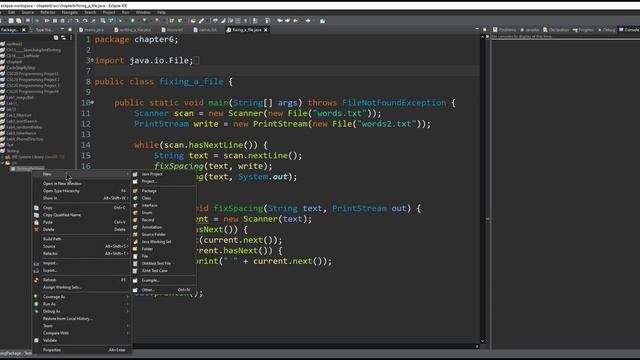The width and height of the screenshot is (640, 360).
Task: Select Java Working Set entry
Action: [164, 242]
